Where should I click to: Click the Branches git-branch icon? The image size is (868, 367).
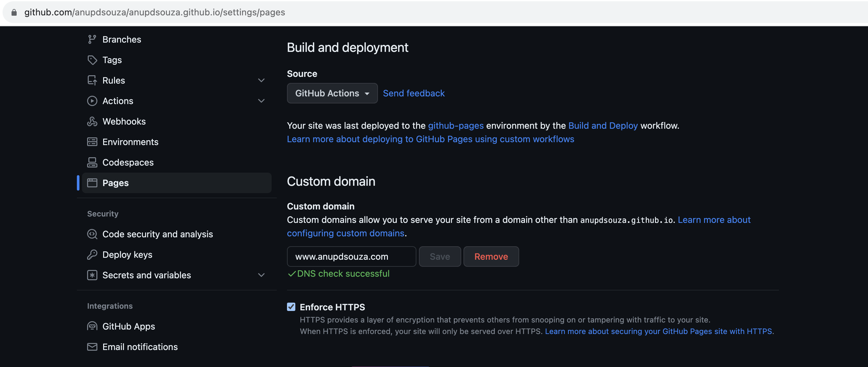pyautogui.click(x=92, y=39)
